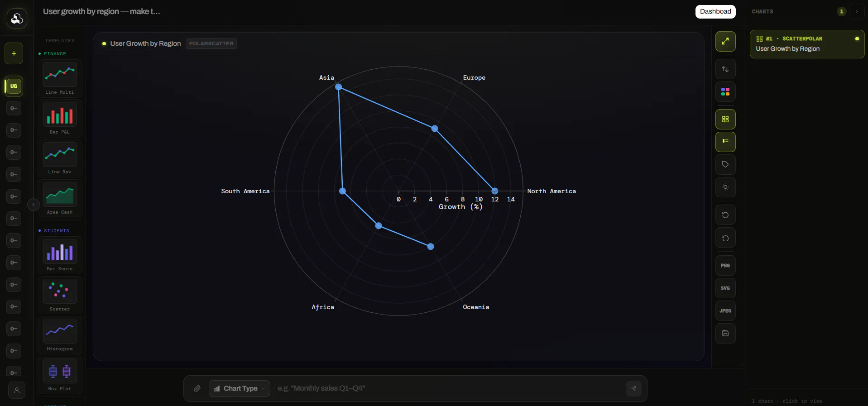Choose the Box Plot template
Image resolution: width=868 pixels, height=406 pixels.
pyautogui.click(x=60, y=375)
